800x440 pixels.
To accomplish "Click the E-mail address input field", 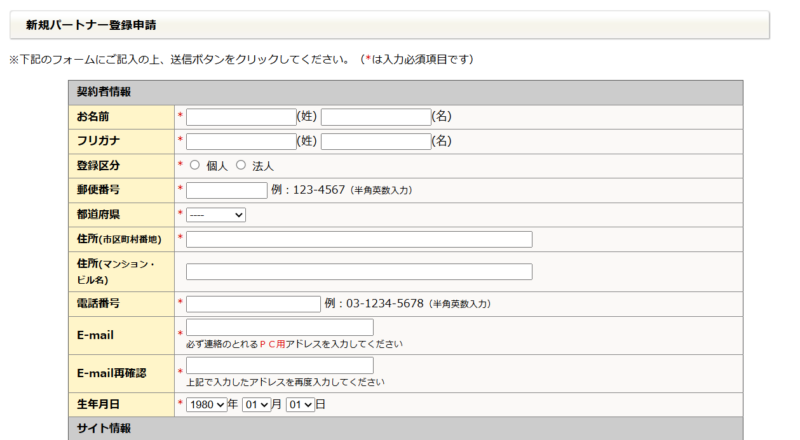I will point(279,327).
